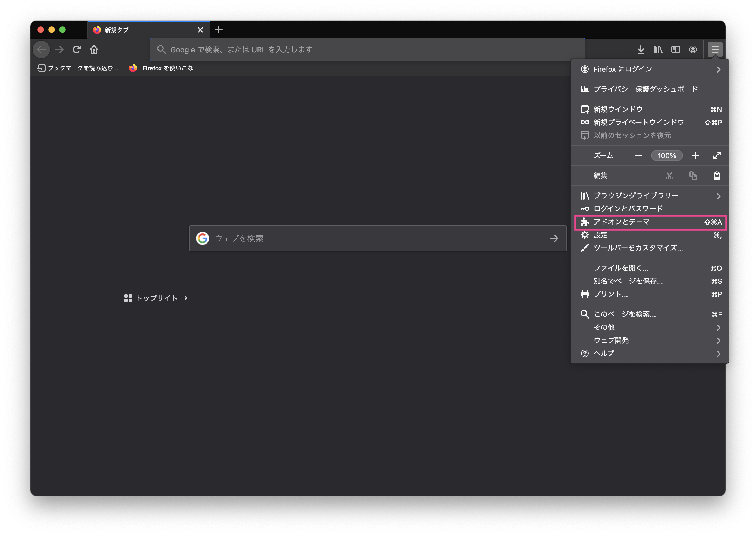Close the hamburger application menu button
The width and height of the screenshot is (756, 536).
tap(715, 49)
